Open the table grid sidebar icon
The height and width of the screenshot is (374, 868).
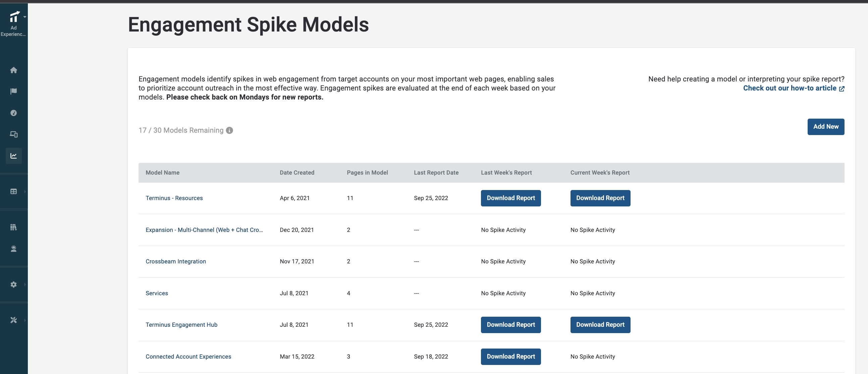click(13, 191)
